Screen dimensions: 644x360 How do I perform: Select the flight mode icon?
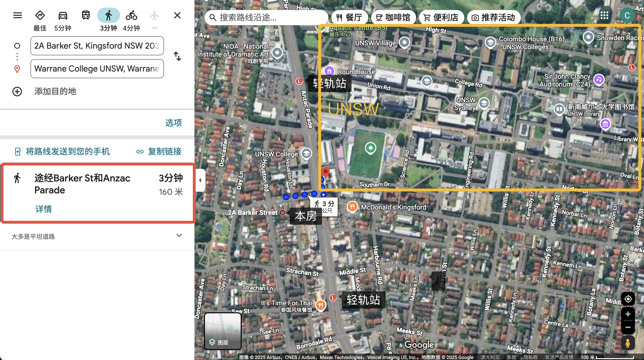[154, 15]
